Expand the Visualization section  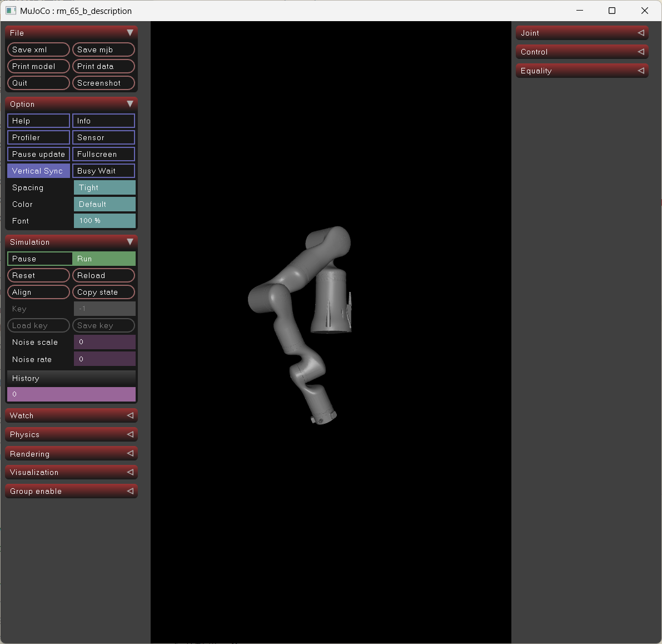pyautogui.click(x=71, y=472)
